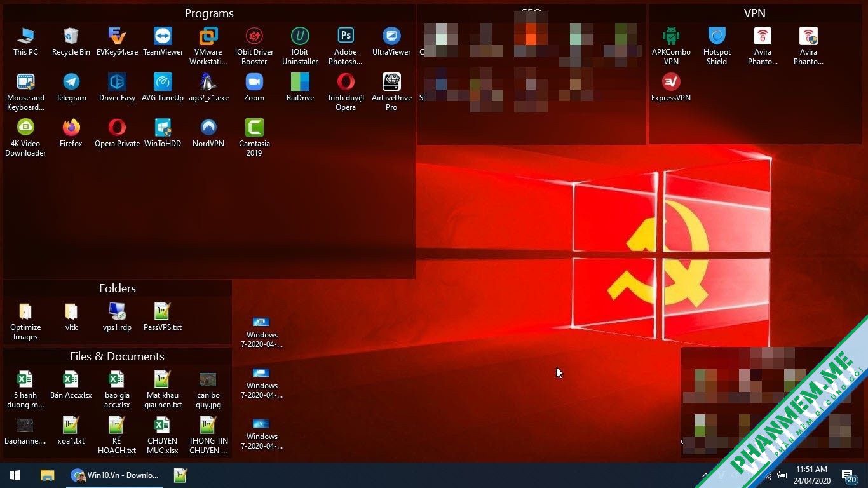Click the 4K Video Downloader icon
Screen dimensions: 868x488
point(25,137)
